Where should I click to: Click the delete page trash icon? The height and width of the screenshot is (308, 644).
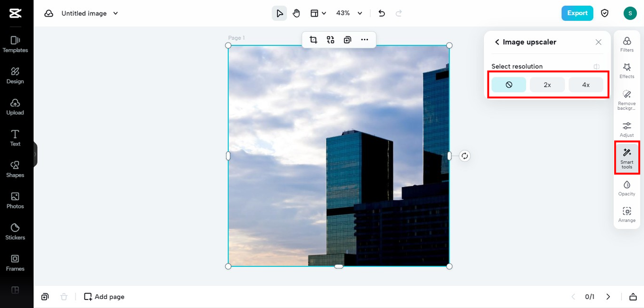point(64,297)
